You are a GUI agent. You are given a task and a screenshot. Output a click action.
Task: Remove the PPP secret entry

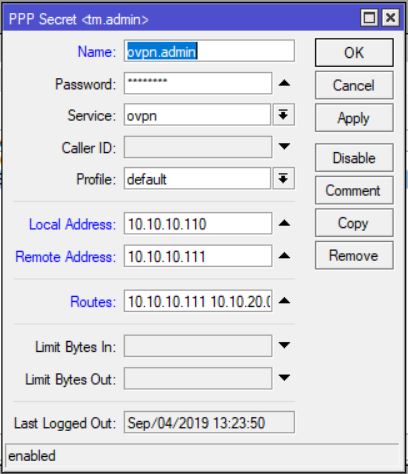click(x=354, y=256)
